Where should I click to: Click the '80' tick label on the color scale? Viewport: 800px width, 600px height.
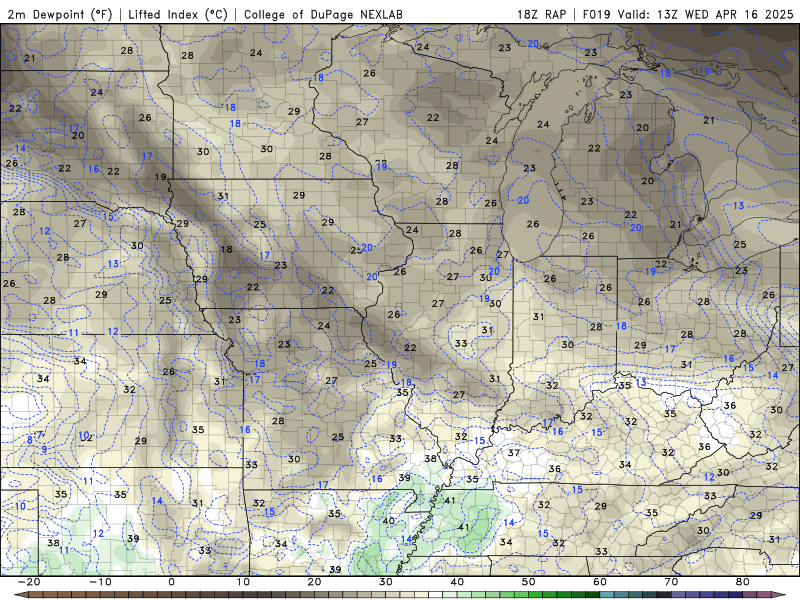point(743,582)
